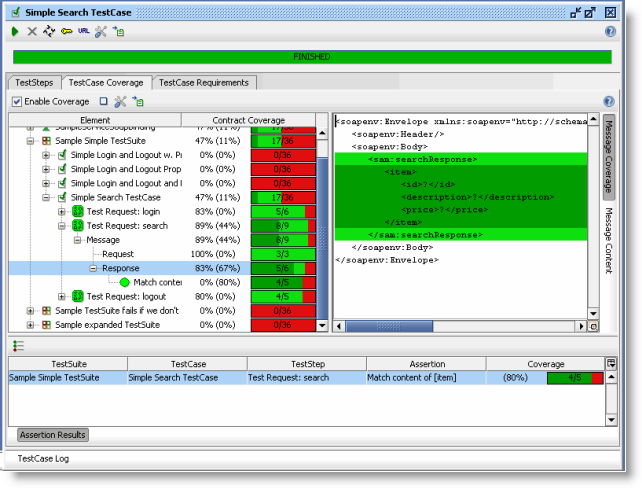Expand Sample expanded TestSuite node
Viewport: 642px width, 488px height.
[30, 325]
